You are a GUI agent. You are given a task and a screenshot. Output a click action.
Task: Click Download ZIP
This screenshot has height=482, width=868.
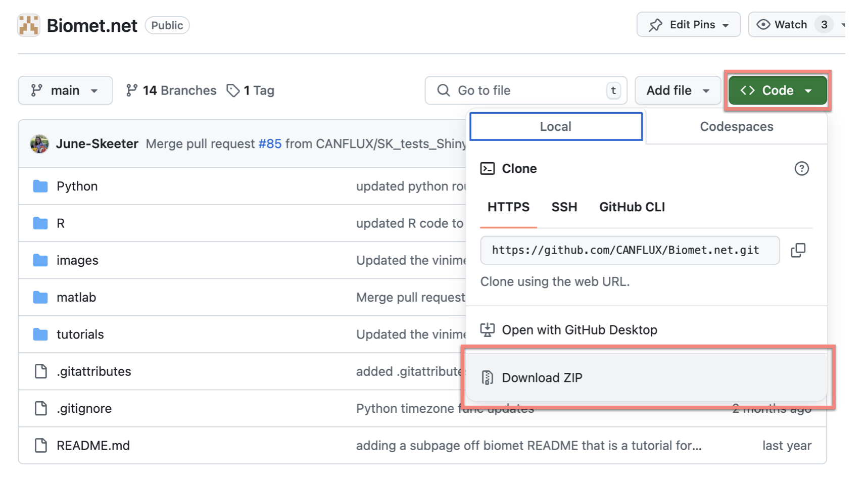pos(646,378)
